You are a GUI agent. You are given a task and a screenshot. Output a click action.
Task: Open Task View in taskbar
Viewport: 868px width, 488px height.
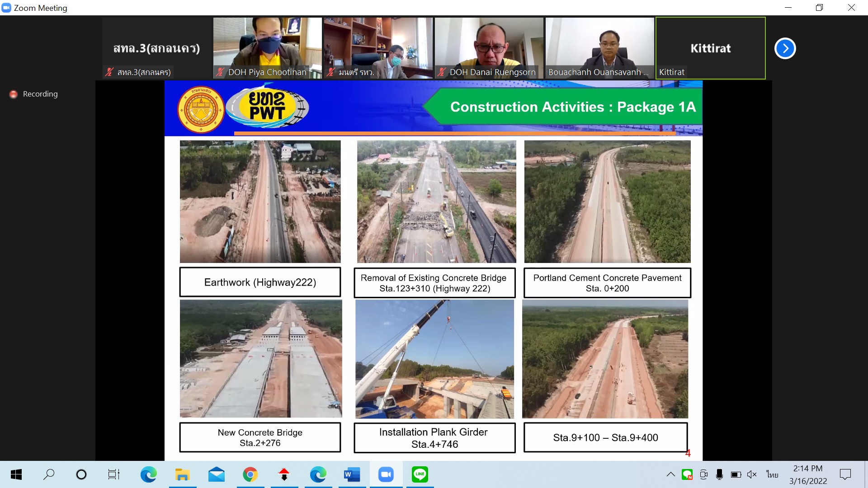pyautogui.click(x=113, y=474)
